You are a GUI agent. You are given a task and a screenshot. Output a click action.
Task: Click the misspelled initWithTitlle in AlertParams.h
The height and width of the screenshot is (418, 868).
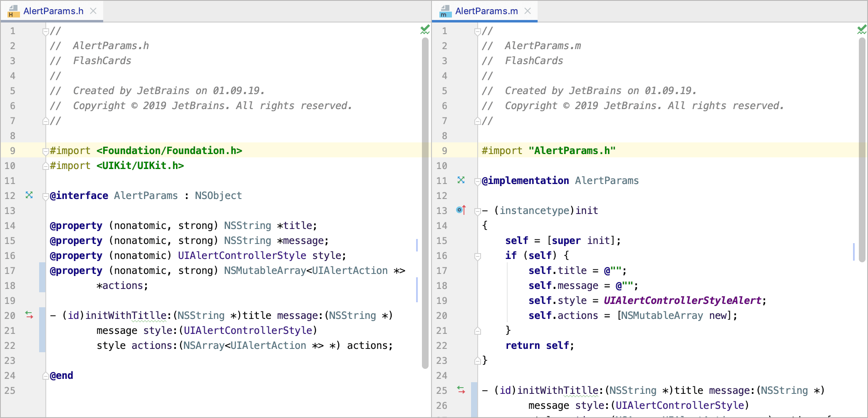click(x=126, y=316)
